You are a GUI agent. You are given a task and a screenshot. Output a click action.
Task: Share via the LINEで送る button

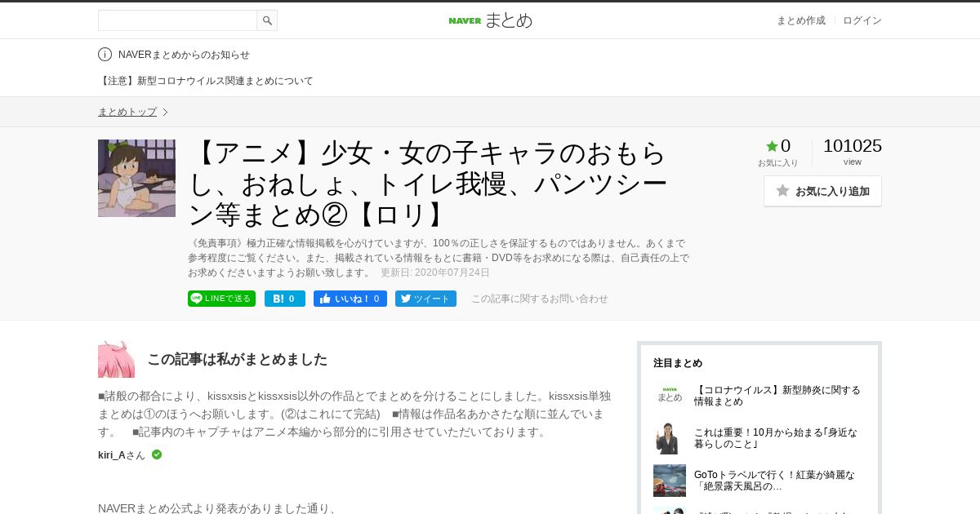(221, 299)
